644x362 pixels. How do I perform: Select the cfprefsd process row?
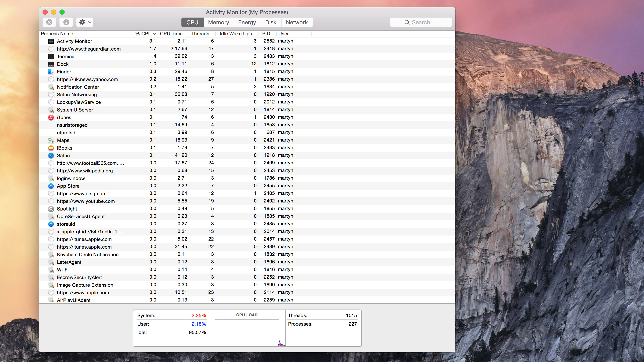coord(247,133)
